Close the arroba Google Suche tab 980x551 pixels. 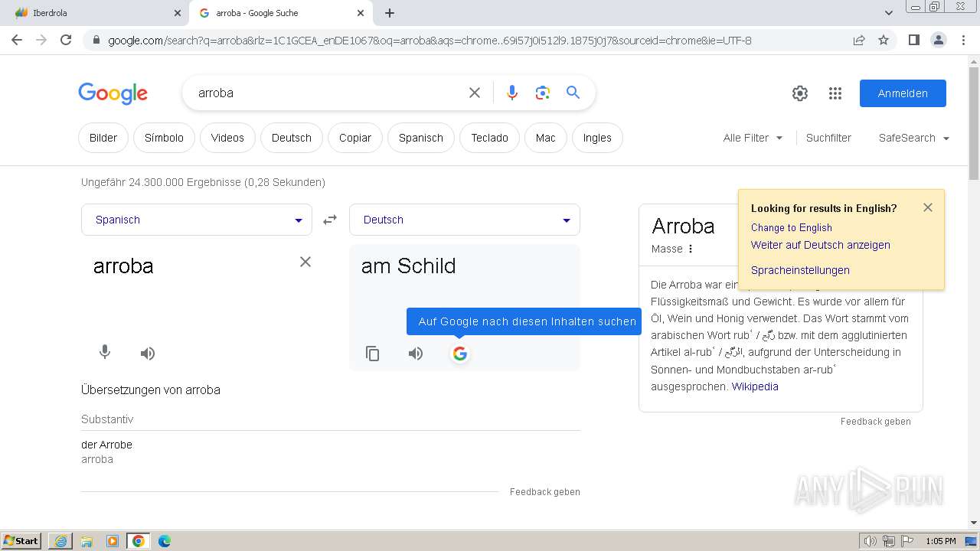[x=361, y=13]
